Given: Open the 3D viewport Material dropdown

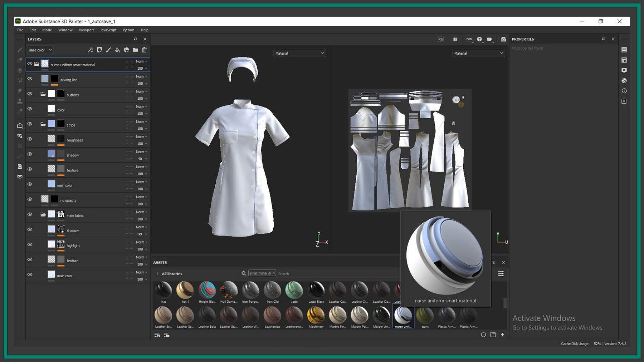Looking at the screenshot, I should [x=299, y=53].
